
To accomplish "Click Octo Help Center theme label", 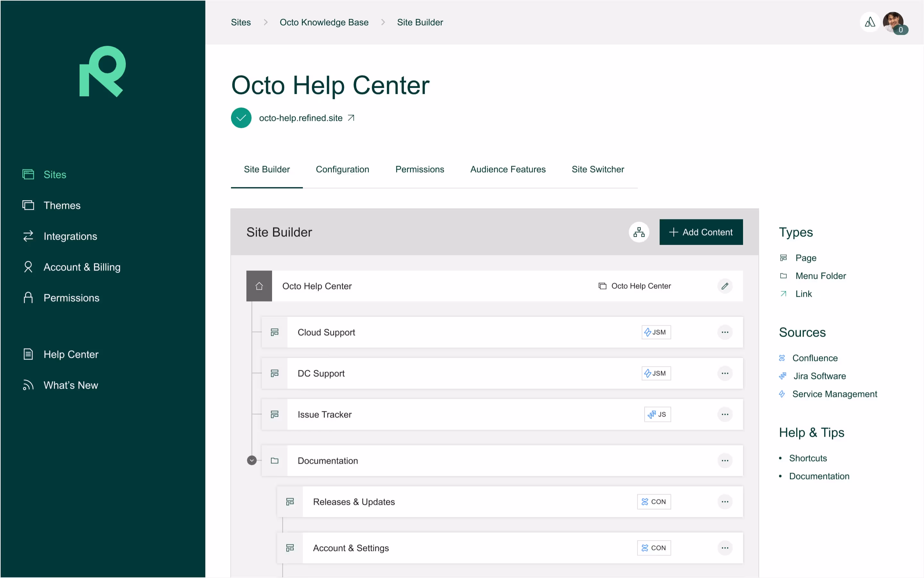I will pyautogui.click(x=635, y=286).
